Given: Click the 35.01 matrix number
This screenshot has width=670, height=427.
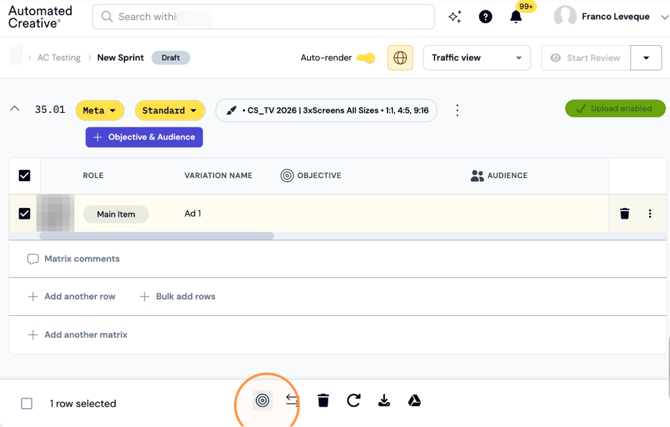Looking at the screenshot, I should [x=50, y=109].
